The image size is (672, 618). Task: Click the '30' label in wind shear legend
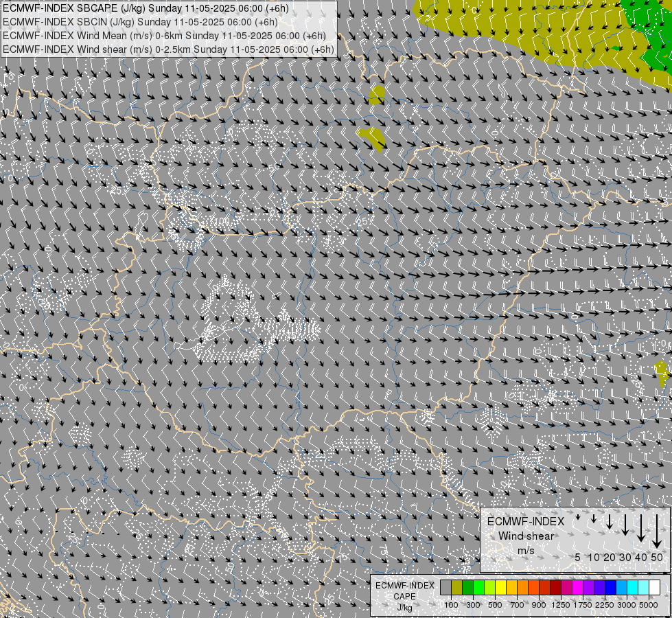coord(625,557)
